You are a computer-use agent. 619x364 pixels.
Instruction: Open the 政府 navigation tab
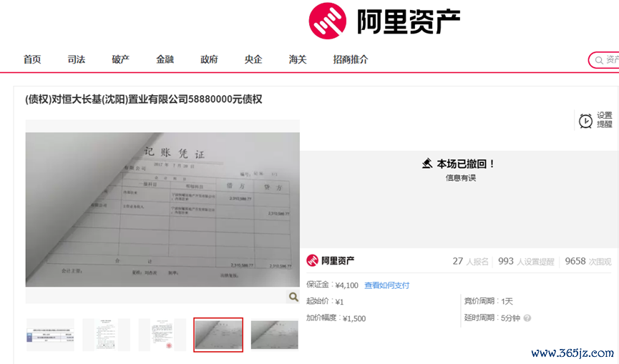[209, 59]
